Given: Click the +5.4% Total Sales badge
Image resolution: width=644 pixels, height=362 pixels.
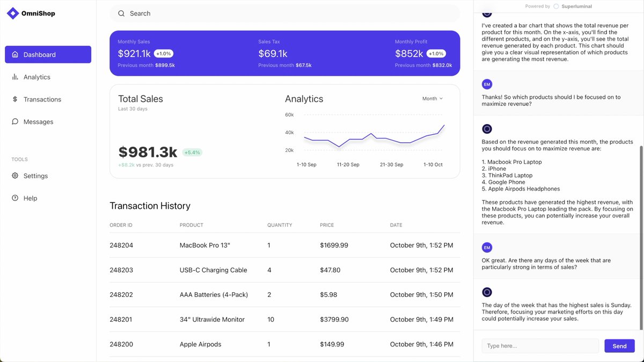Looking at the screenshot, I should pos(192,153).
